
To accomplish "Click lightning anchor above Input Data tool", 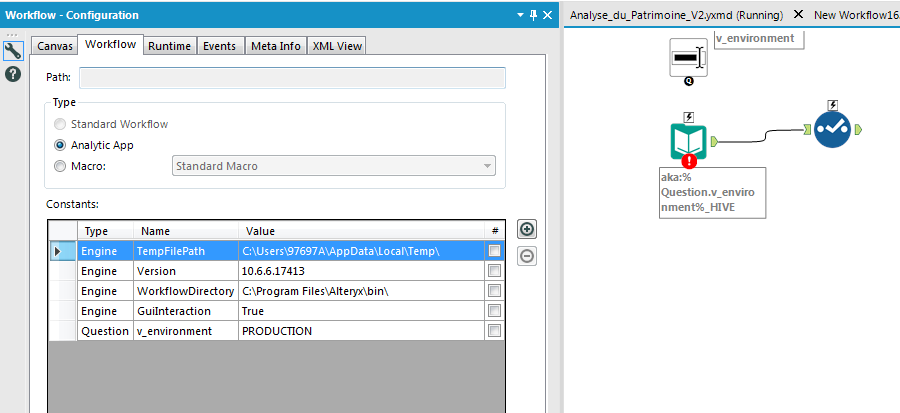I will pos(689,118).
